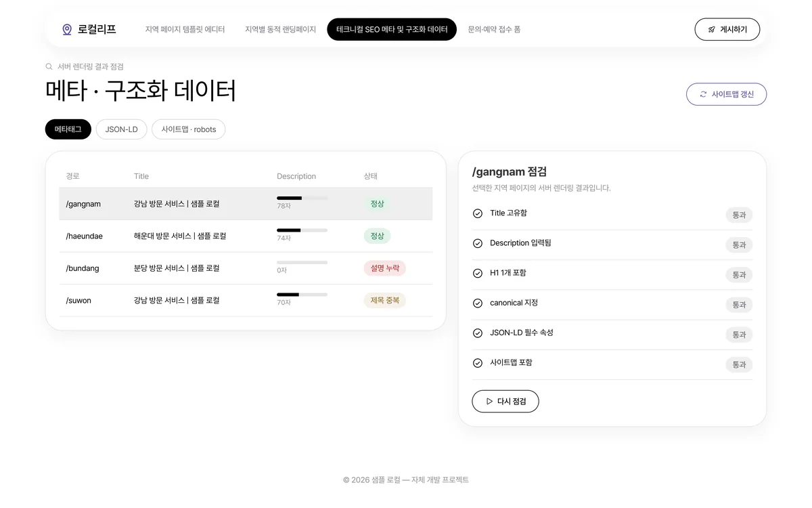
Task: Click 통과 badge for JSON-LD 필수 속성
Action: tap(739, 335)
